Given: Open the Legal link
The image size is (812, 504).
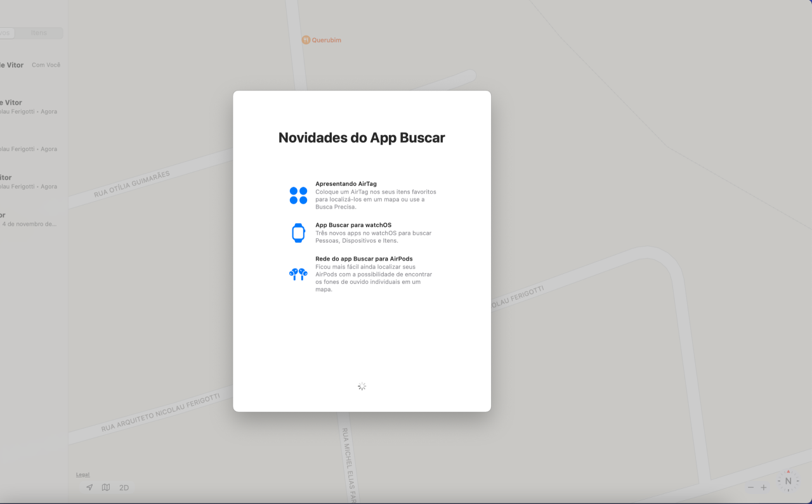Looking at the screenshot, I should (82, 474).
